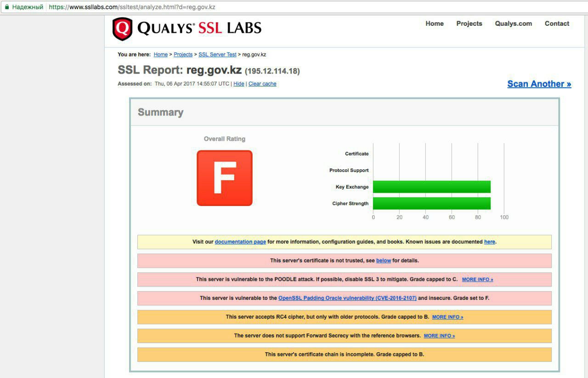
Task: Click the IP address 195.12.114.18
Action: 272,71
